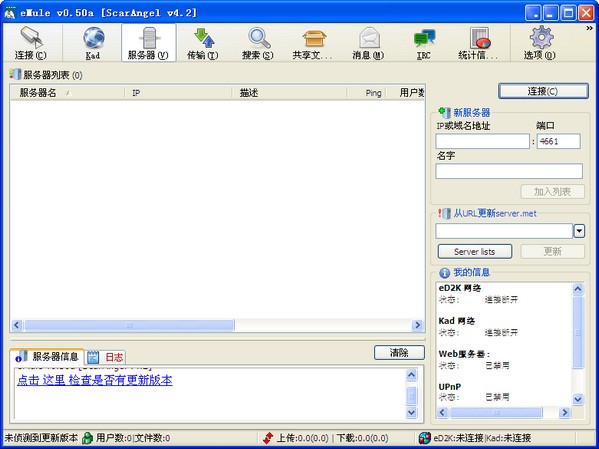
Task: Click My Info horizontal scroll left arrow
Action: 442,412
